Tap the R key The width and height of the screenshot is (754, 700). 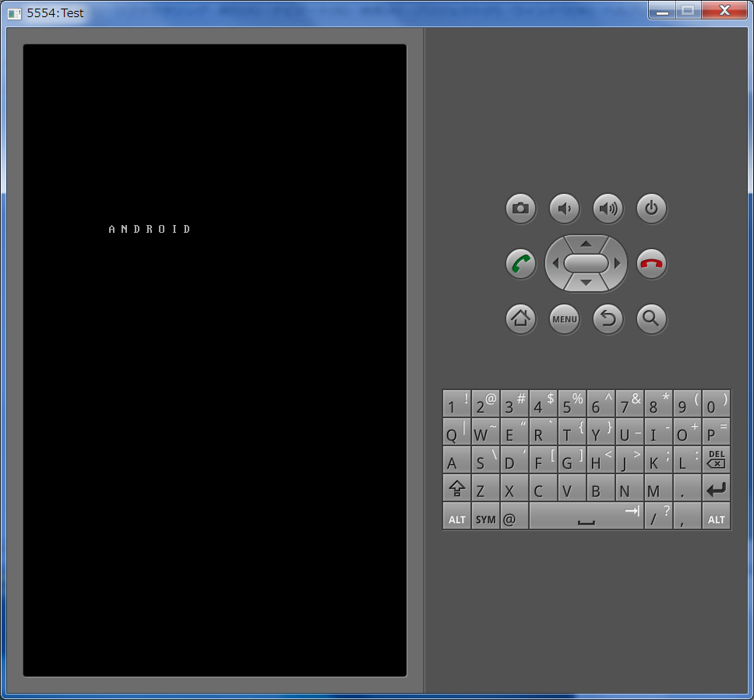click(x=543, y=431)
